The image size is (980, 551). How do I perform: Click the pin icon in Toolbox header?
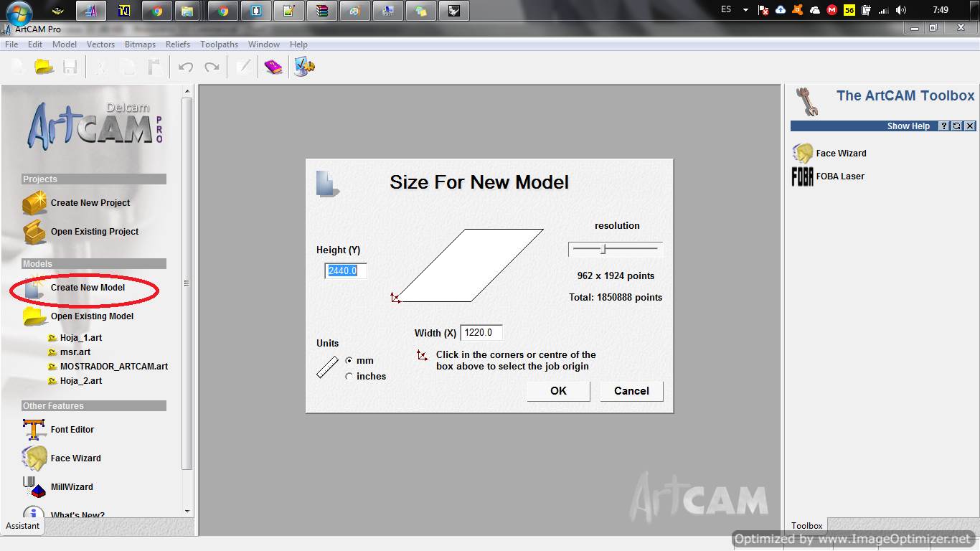tap(956, 126)
